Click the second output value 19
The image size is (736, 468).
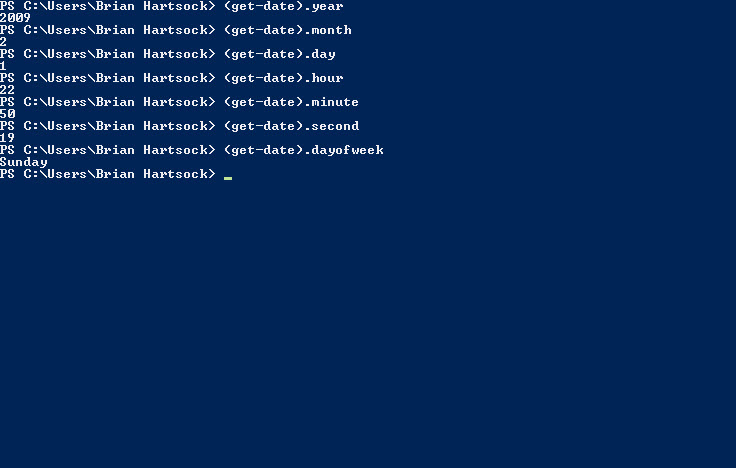point(8,138)
